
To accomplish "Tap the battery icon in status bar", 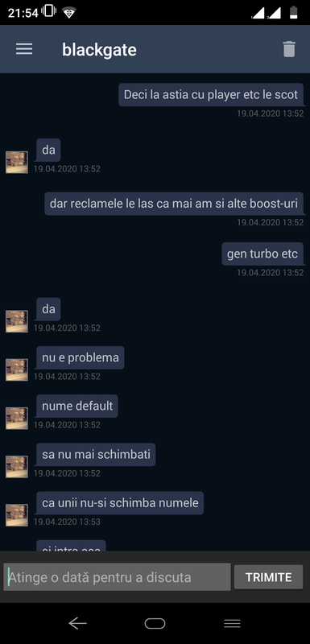I will coord(293,12).
